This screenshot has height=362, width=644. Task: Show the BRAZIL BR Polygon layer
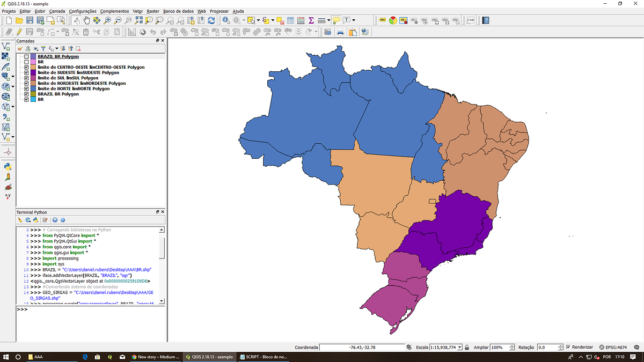pyautogui.click(x=26, y=56)
